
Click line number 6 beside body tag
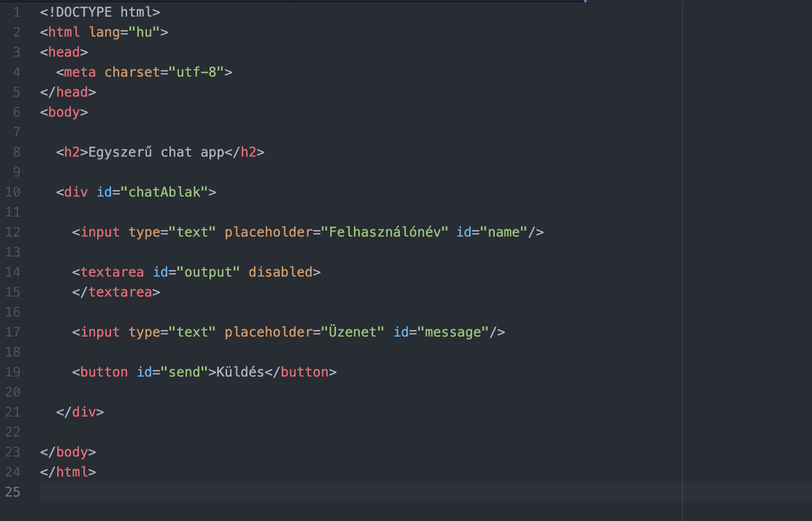pyautogui.click(x=17, y=112)
